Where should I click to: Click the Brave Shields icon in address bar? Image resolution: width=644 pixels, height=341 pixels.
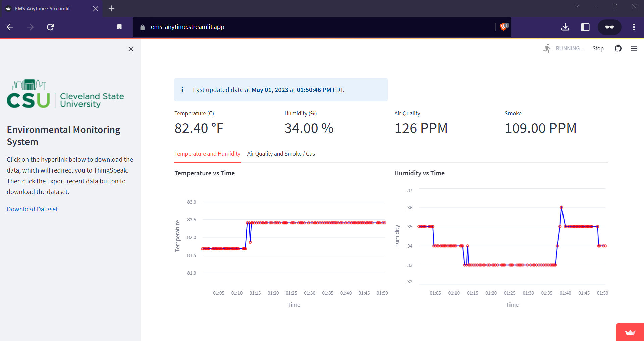click(x=503, y=27)
